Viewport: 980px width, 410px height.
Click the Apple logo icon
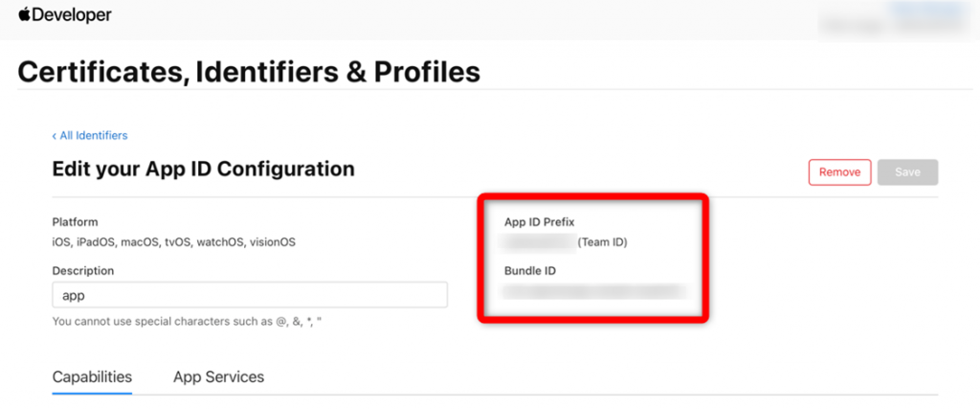click(24, 14)
